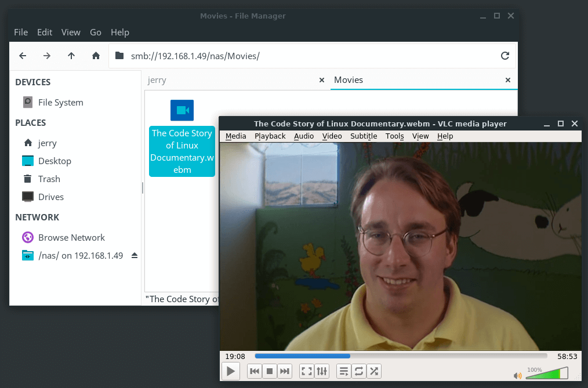Seek on the video progress bar
This screenshot has width=588, height=388.
click(x=400, y=356)
